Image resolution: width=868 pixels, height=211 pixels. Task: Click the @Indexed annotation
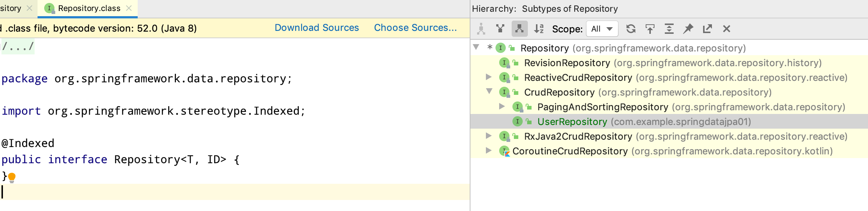pos(28,143)
